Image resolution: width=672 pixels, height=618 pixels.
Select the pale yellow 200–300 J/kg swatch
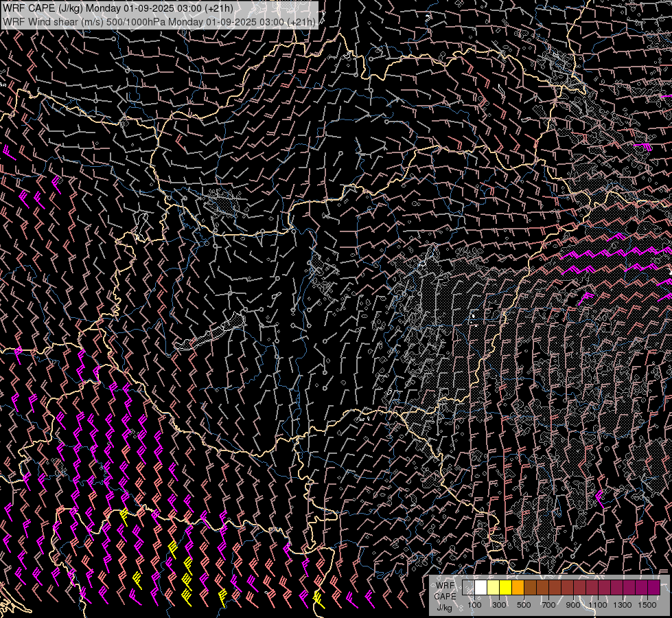(494, 587)
